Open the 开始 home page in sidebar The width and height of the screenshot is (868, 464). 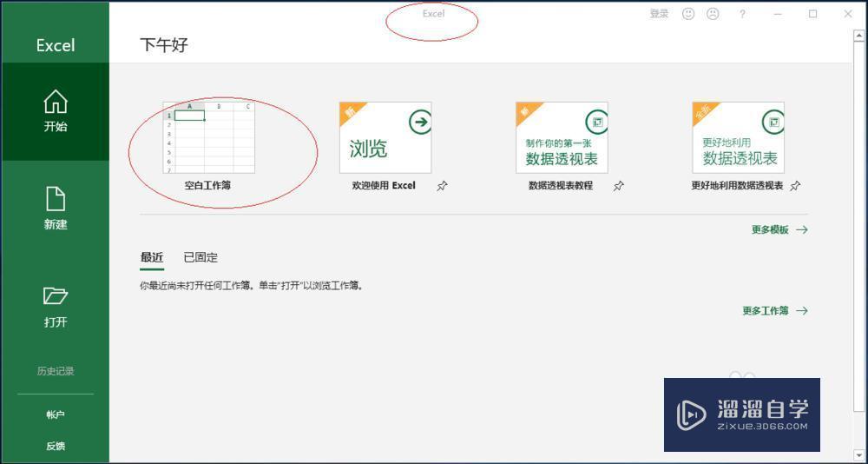(x=56, y=111)
